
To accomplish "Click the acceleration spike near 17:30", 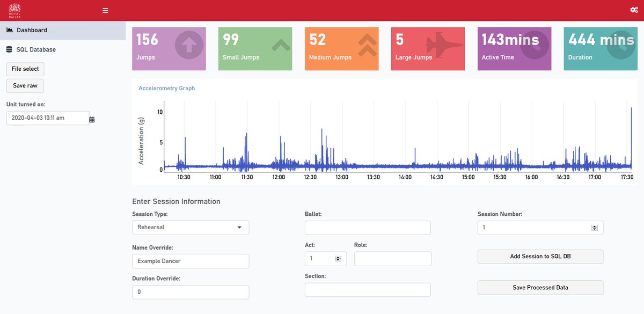I will coord(631,140).
